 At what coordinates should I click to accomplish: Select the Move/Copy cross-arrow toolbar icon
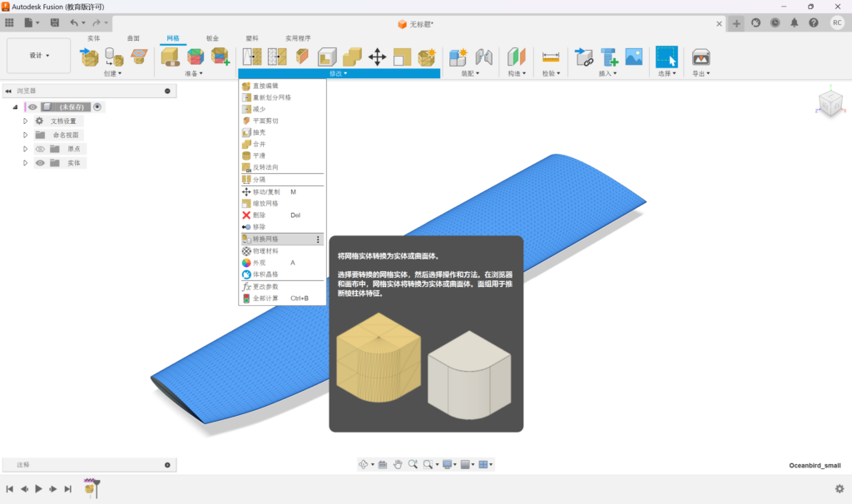(x=377, y=57)
